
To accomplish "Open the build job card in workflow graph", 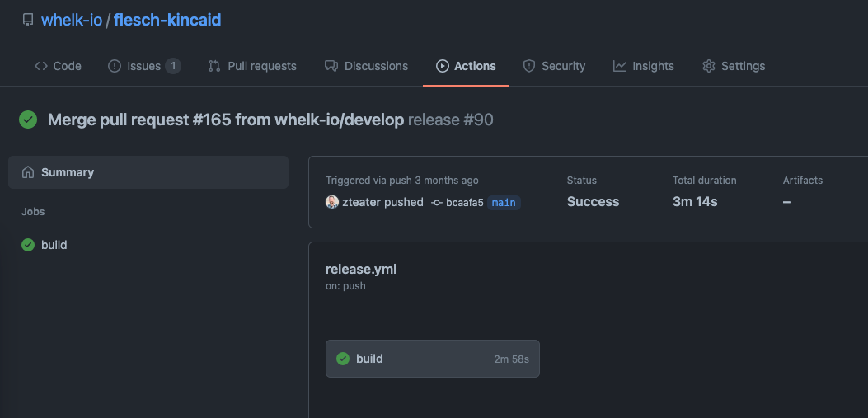I will [432, 359].
